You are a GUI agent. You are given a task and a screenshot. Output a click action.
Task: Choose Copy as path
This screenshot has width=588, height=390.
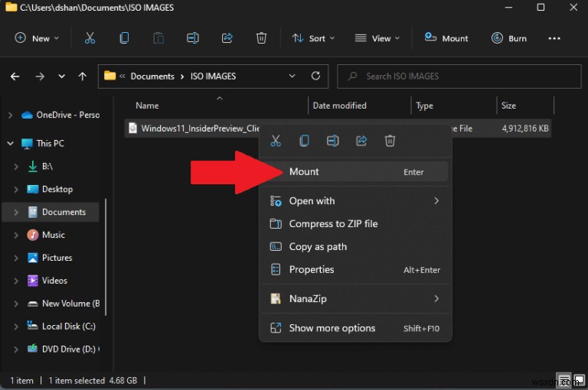[355, 246]
